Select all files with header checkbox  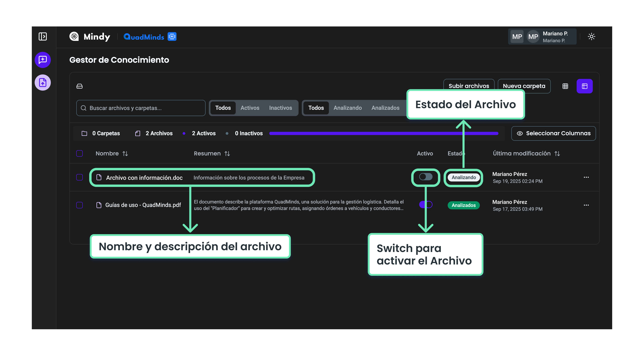[x=80, y=153]
